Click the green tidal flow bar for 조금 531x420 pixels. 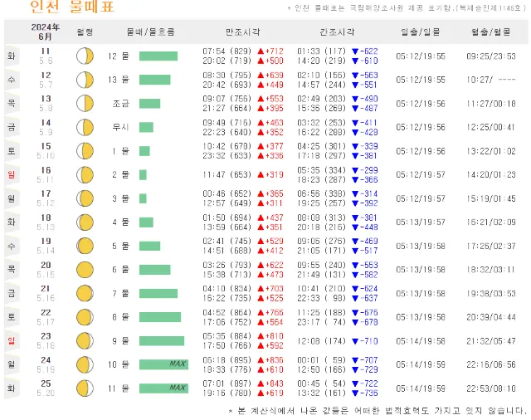pos(150,104)
